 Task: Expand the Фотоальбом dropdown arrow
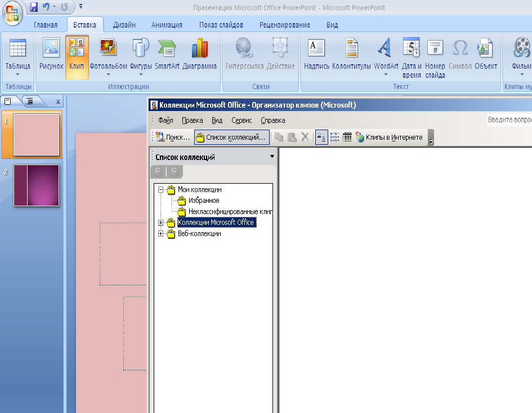coord(108,74)
